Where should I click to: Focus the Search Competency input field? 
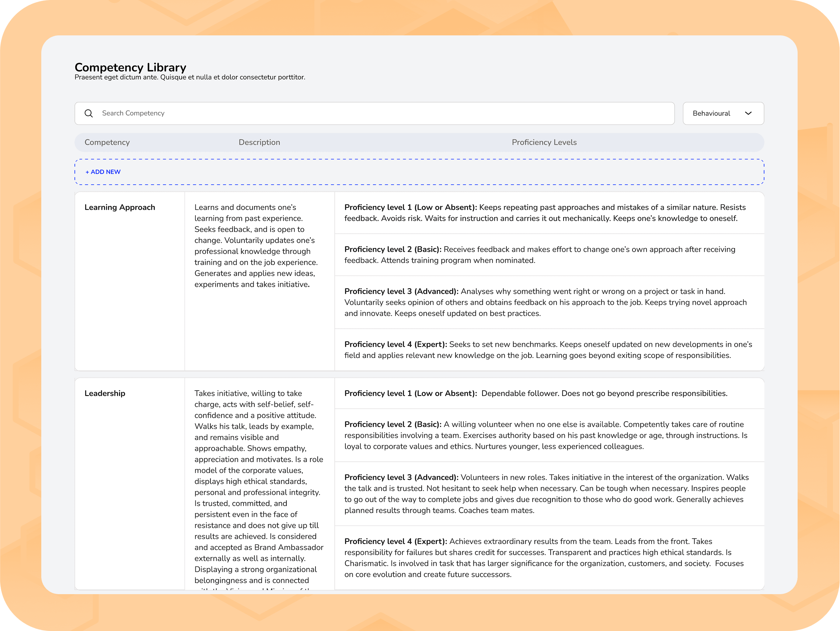[x=380, y=113]
